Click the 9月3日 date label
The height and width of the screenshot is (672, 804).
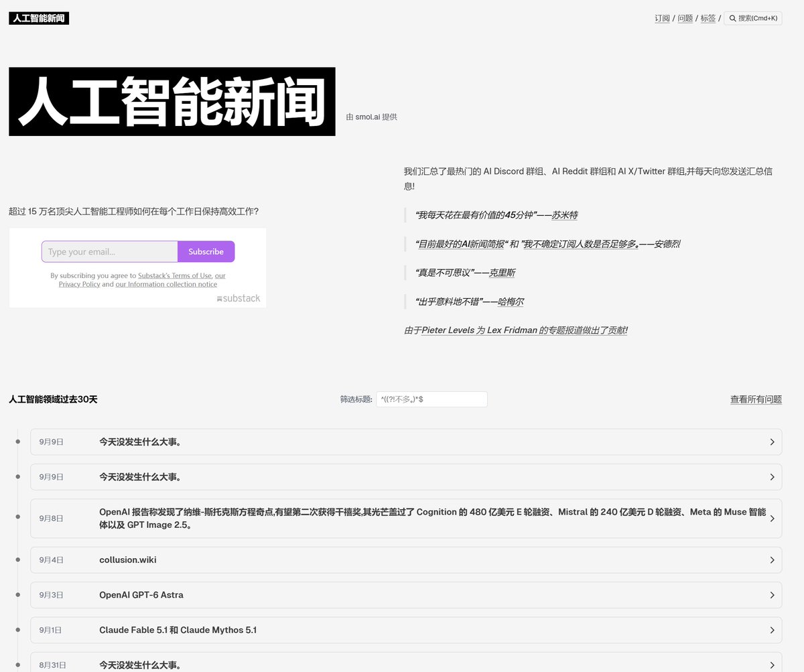click(x=51, y=595)
